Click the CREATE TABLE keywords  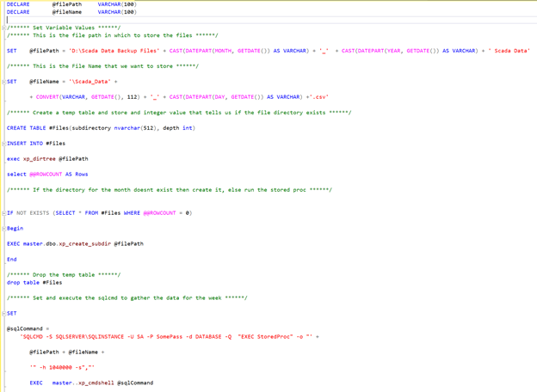[x=27, y=128]
